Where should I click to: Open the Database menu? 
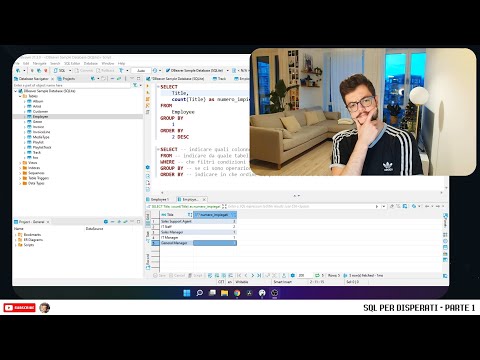tap(91, 63)
